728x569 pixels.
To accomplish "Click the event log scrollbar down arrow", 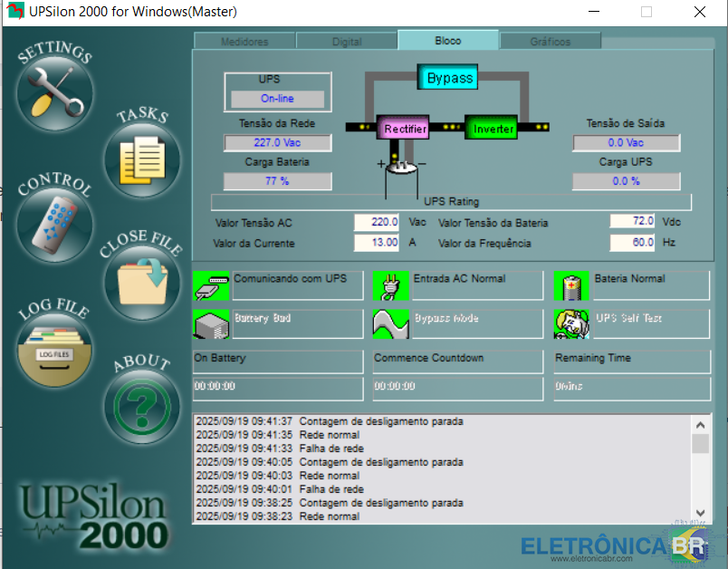I will point(700,512).
